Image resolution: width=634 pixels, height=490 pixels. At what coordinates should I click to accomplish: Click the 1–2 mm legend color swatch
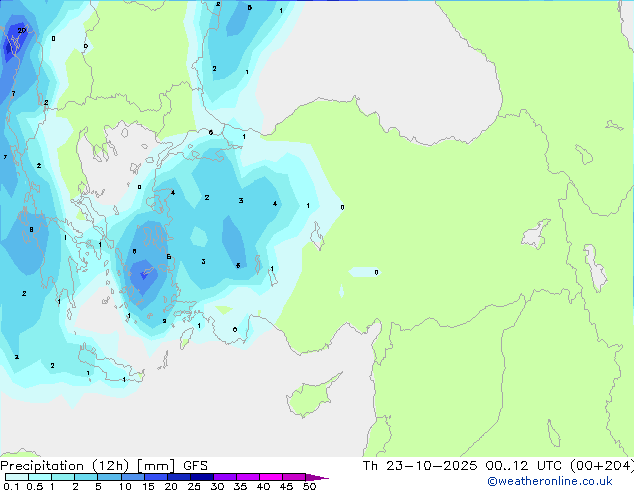63,477
